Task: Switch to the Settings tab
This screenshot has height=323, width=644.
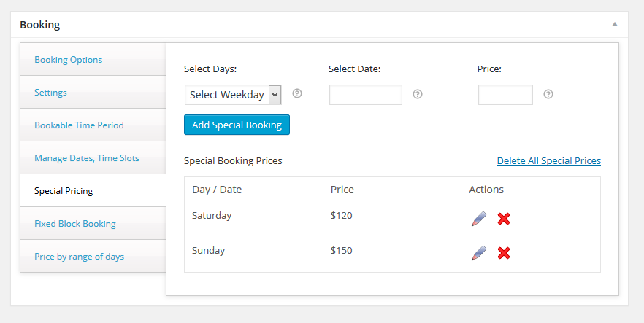Action: (x=50, y=93)
